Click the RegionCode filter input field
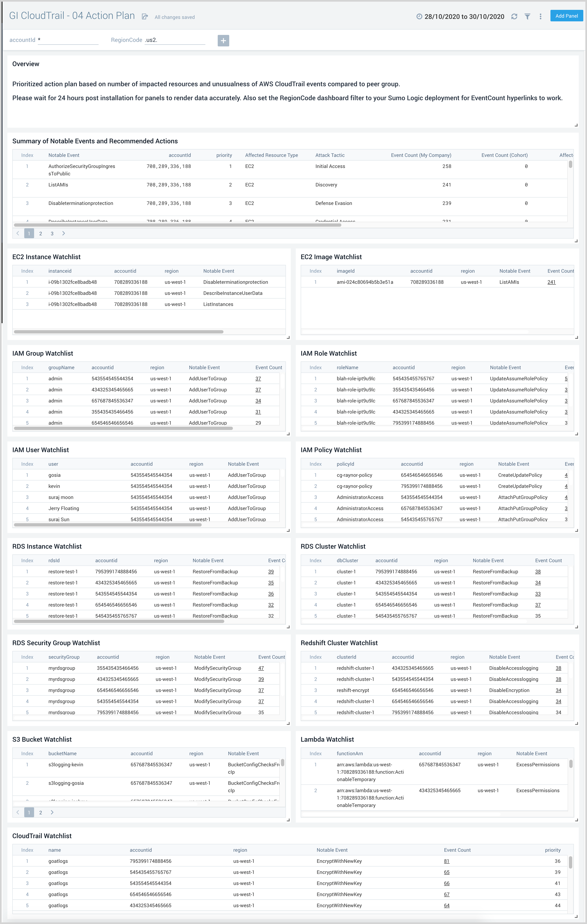 pos(175,40)
